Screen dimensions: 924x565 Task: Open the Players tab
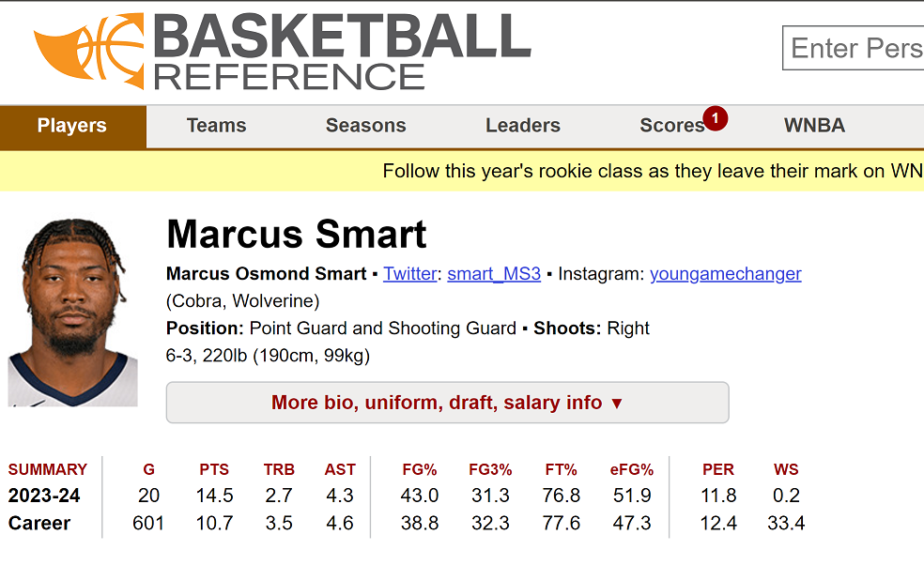click(x=72, y=126)
